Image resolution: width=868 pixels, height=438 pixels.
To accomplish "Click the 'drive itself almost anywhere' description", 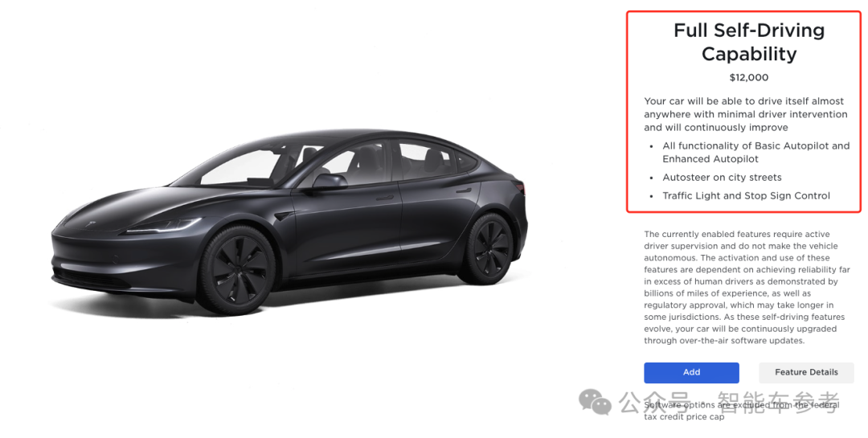I will (x=745, y=115).
